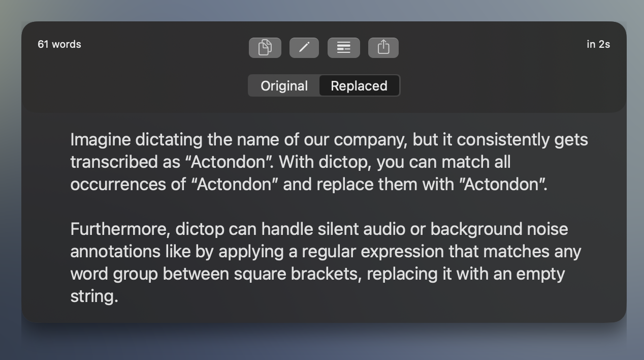Click the "61 words" count label
The width and height of the screenshot is (644, 360).
coord(59,44)
